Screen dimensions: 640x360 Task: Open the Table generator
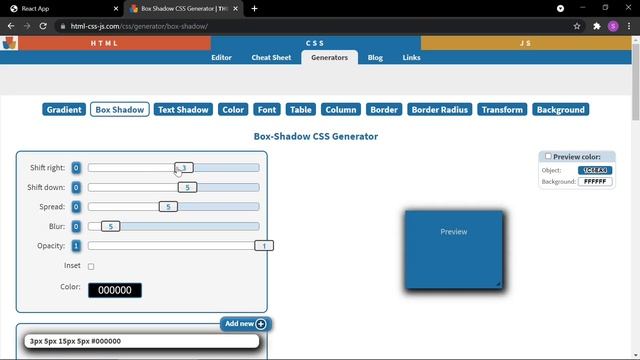301,109
